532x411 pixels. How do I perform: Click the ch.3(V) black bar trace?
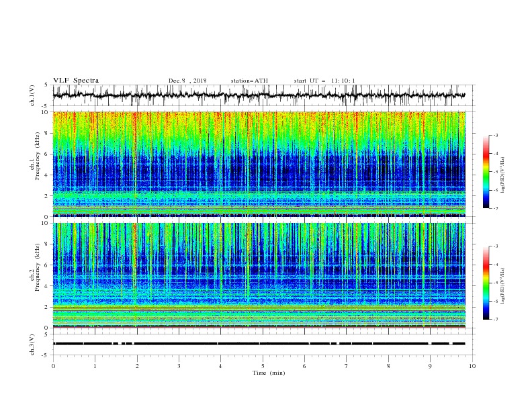pos(259,344)
